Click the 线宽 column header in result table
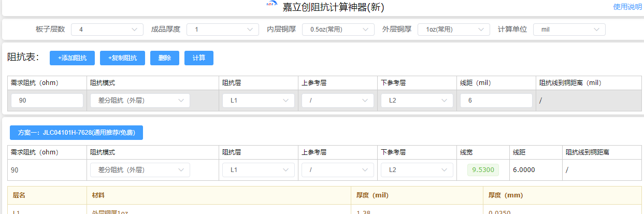644x214 pixels. pos(466,152)
